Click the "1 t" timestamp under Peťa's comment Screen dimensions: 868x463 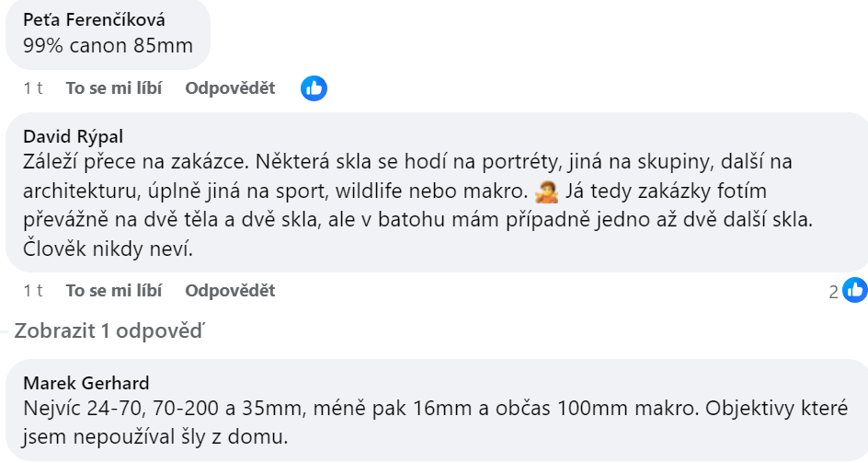[33, 88]
